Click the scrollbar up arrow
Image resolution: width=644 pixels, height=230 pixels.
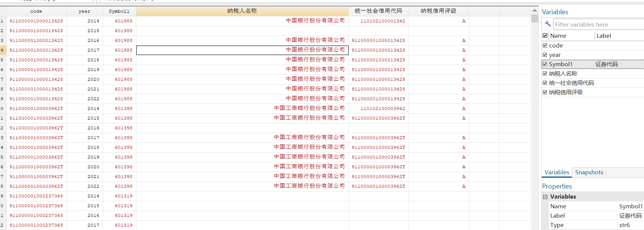click(535, 11)
